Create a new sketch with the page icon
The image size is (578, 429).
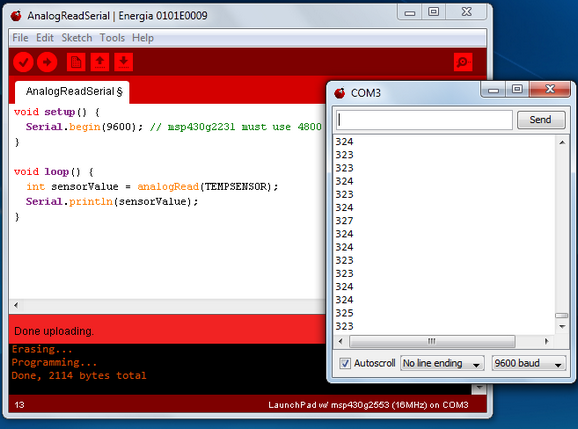76,62
